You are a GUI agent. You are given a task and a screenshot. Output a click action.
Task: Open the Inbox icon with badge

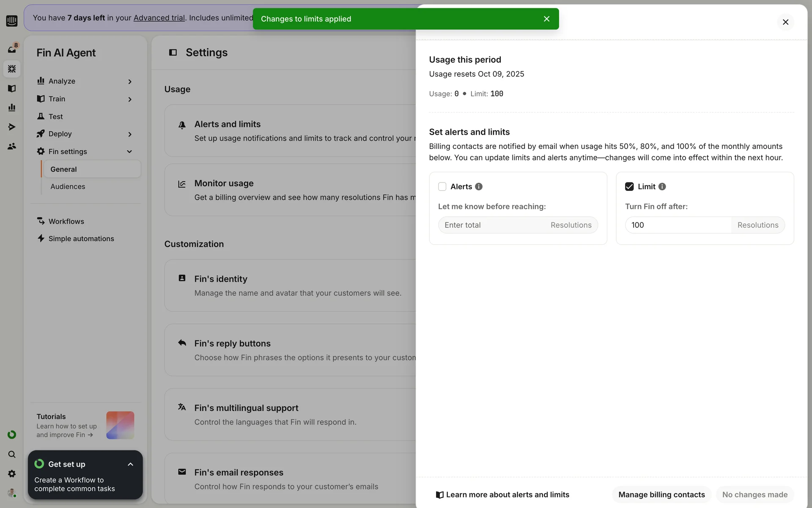[12, 49]
